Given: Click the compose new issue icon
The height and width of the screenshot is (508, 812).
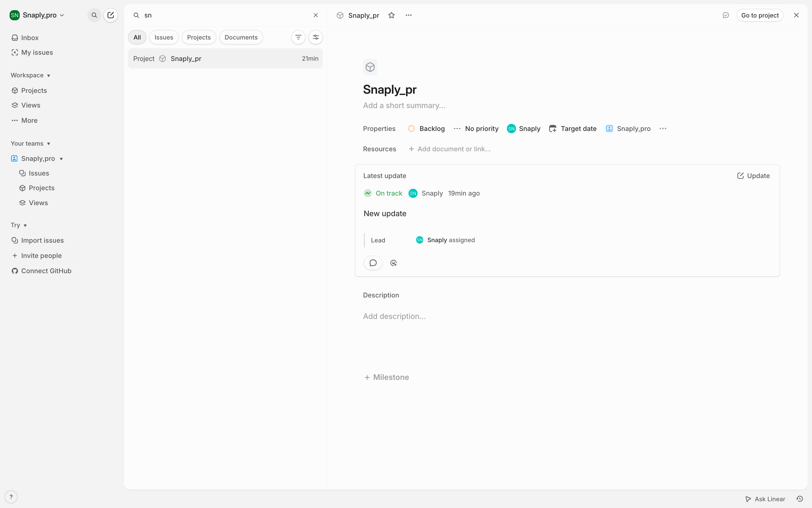Looking at the screenshot, I should click(x=111, y=15).
